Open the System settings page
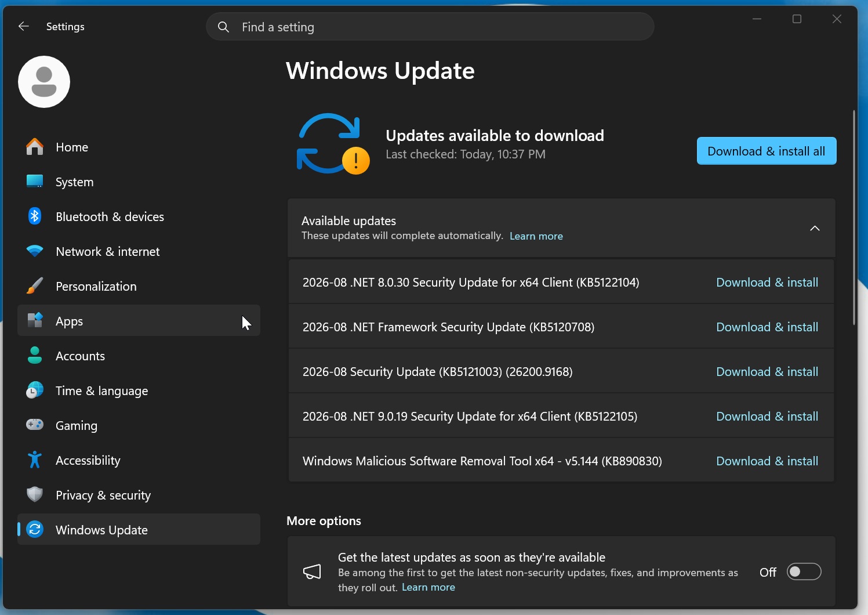The image size is (868, 615). click(x=139, y=182)
